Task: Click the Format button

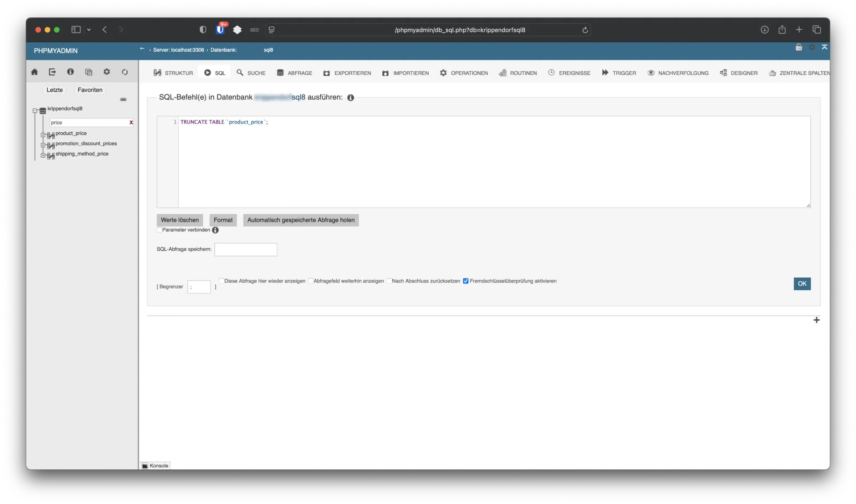Action: pos(223,220)
